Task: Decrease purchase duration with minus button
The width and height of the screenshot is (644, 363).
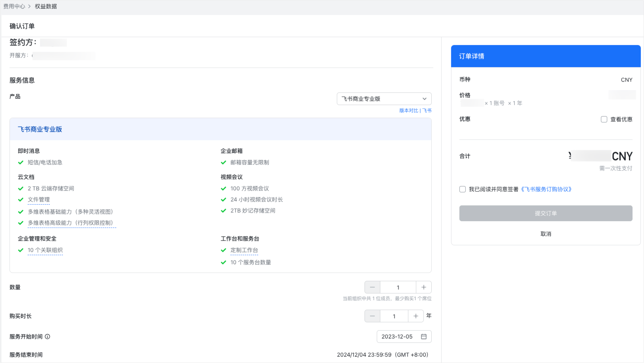Action: tap(372, 316)
